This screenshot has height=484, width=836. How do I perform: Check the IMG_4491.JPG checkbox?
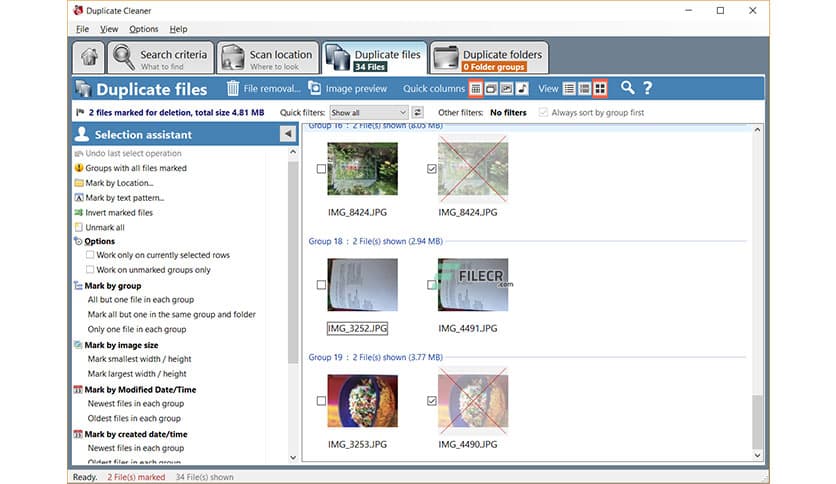[431, 285]
